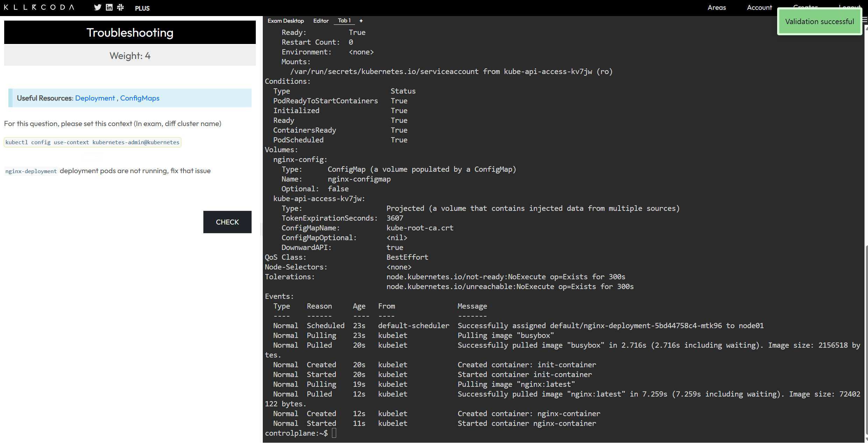Open the ConfigMaps resource link

click(x=140, y=98)
